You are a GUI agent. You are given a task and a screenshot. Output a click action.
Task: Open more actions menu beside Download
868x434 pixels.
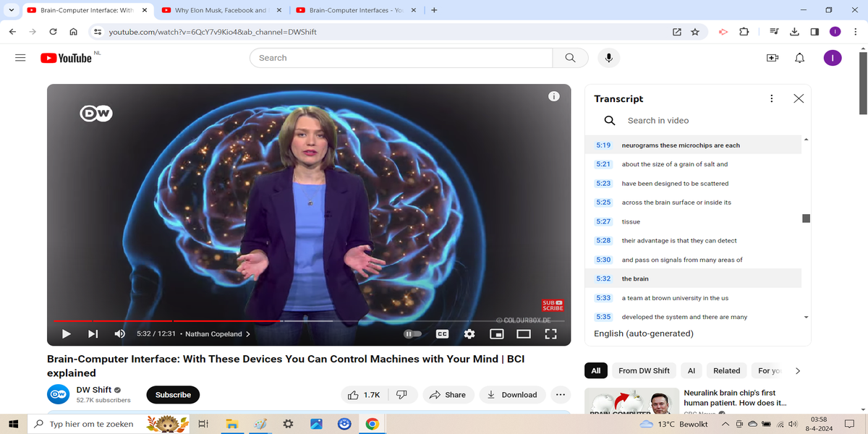(561, 395)
